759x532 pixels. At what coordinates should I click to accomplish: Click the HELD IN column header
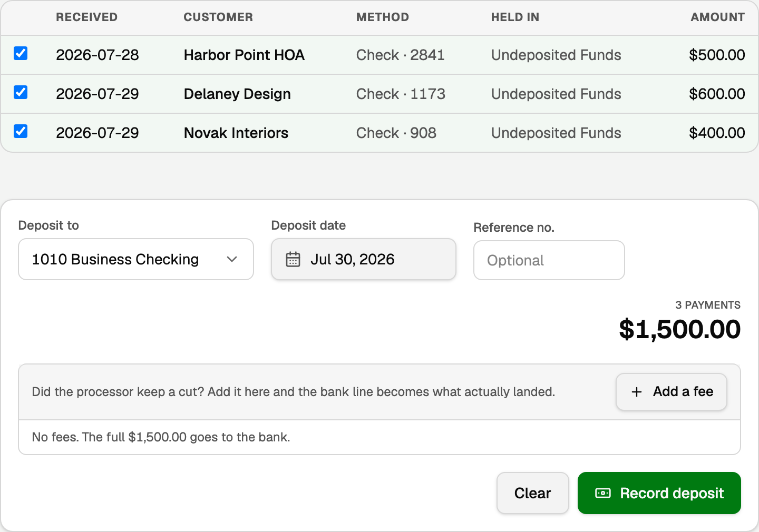[515, 17]
